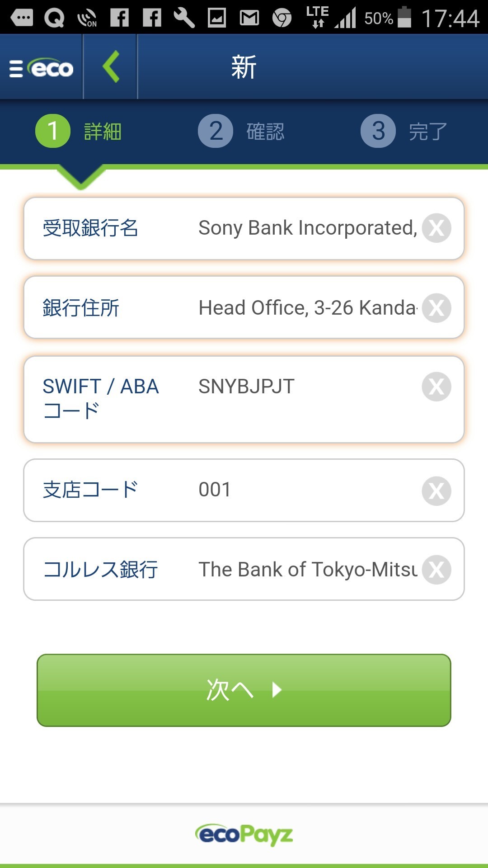Clear the 受取銀行名 field with its X

pyautogui.click(x=436, y=228)
